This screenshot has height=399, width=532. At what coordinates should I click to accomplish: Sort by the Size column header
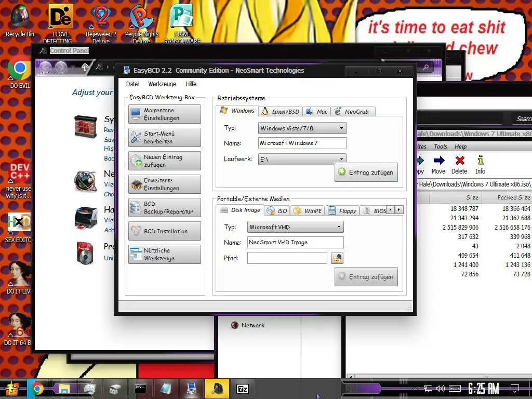(456, 197)
